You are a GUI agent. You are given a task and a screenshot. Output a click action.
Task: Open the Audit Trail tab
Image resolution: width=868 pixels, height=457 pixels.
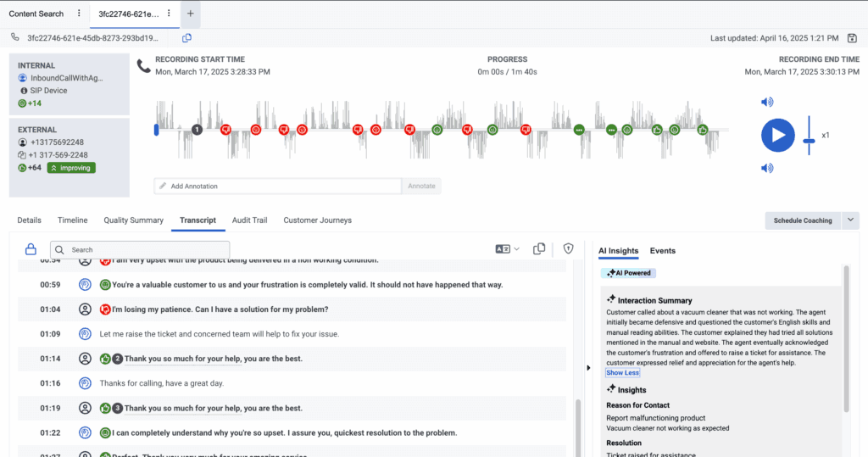coord(249,220)
